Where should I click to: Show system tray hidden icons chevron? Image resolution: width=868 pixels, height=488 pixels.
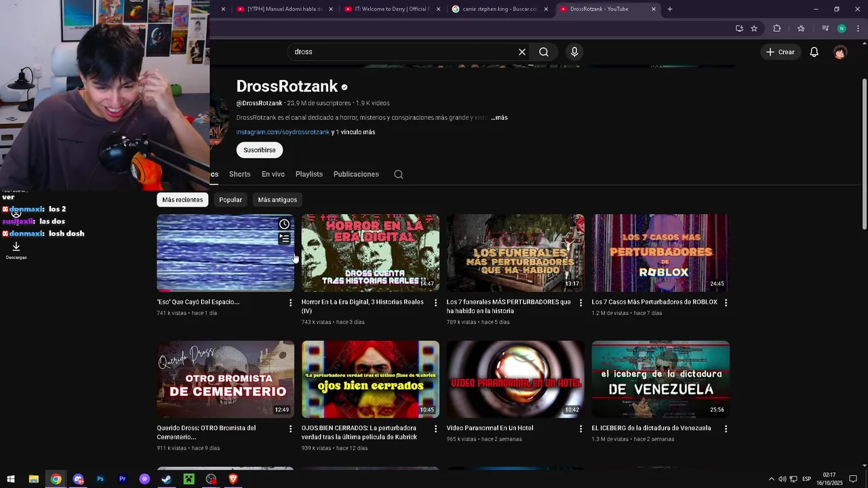pyautogui.click(x=771, y=479)
